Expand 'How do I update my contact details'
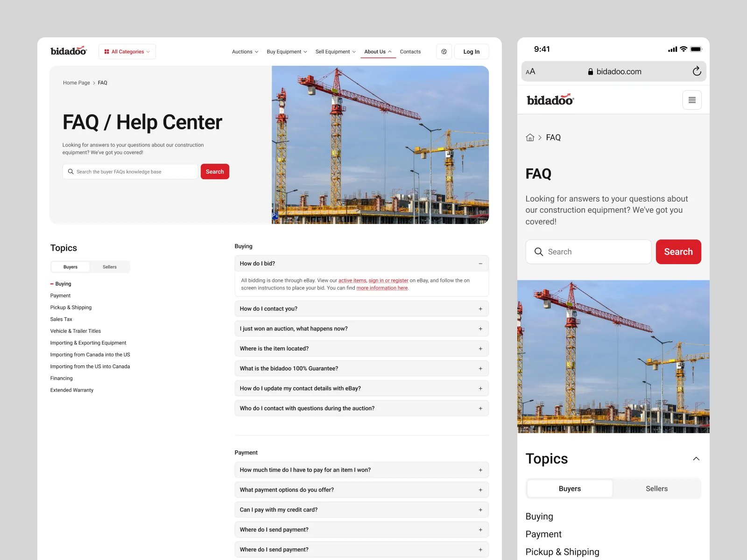This screenshot has height=560, width=747. tap(362, 389)
